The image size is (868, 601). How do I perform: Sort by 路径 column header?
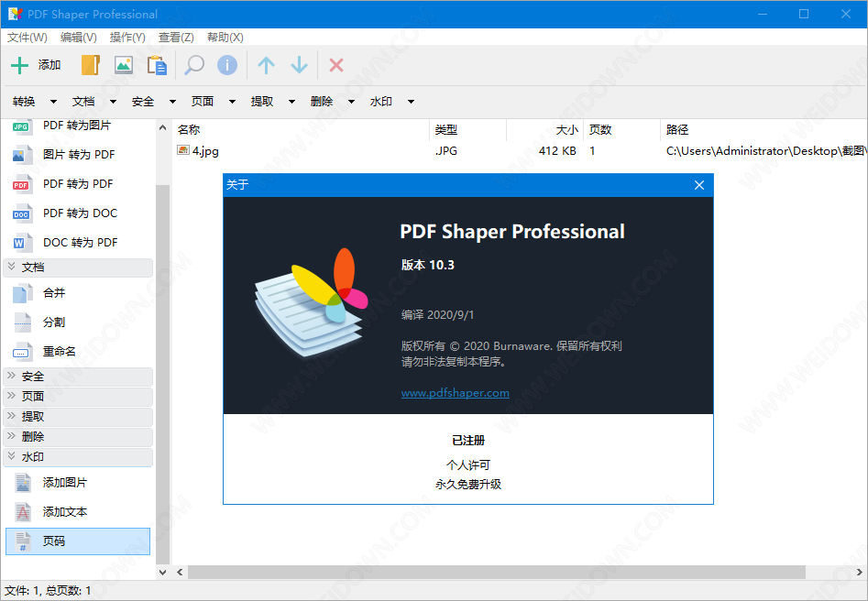764,129
